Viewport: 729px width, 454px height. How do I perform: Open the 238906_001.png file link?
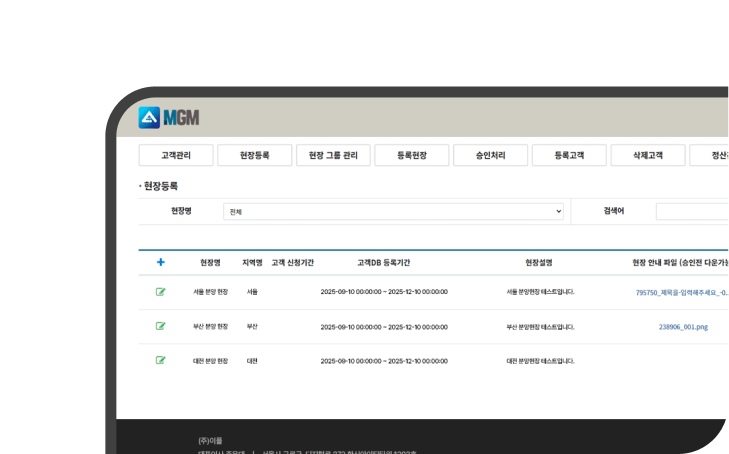tap(683, 326)
